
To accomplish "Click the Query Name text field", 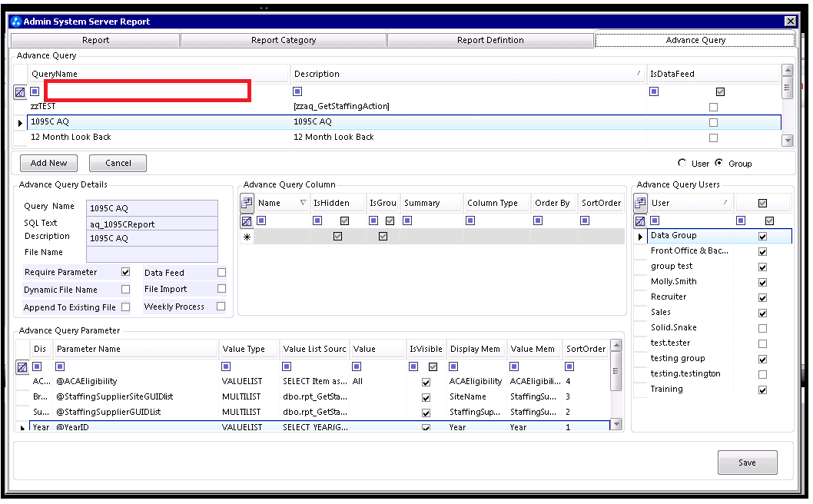I will click(x=152, y=208).
